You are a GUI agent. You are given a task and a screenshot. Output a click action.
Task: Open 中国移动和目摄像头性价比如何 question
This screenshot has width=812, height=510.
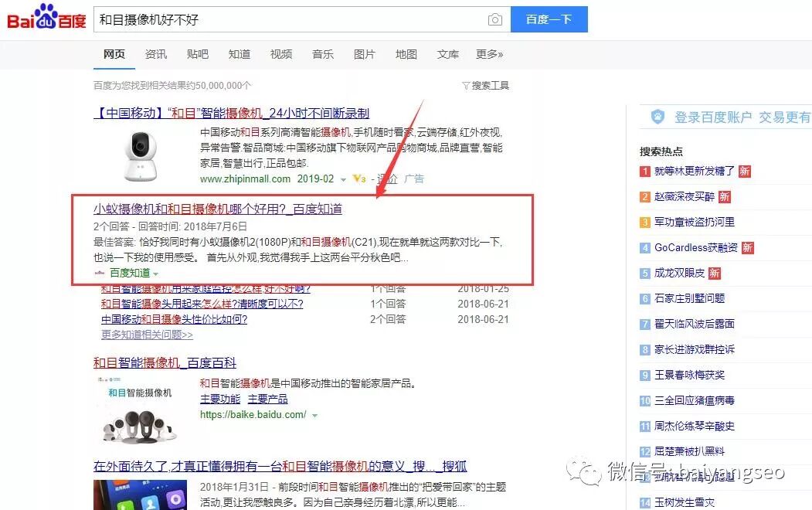(x=174, y=319)
